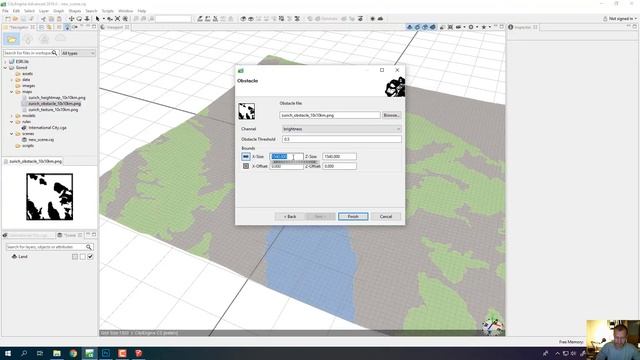Open the Shapes menu
The height and width of the screenshot is (360, 640).
coord(75,11)
